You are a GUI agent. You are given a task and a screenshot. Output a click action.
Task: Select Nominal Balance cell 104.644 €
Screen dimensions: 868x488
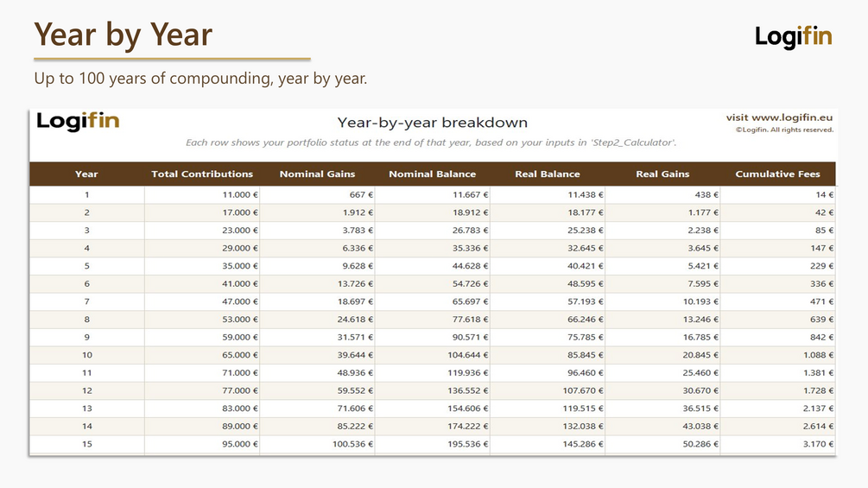(433, 355)
